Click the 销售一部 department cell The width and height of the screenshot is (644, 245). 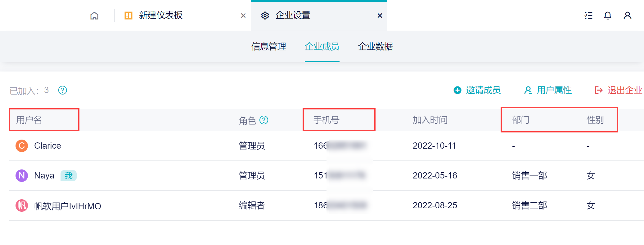(x=529, y=176)
